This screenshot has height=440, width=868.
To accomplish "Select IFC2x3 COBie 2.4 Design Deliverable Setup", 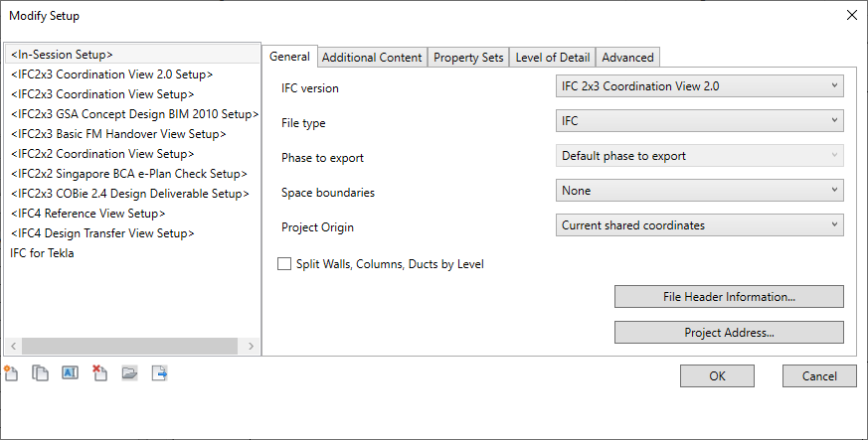I will point(132,194).
